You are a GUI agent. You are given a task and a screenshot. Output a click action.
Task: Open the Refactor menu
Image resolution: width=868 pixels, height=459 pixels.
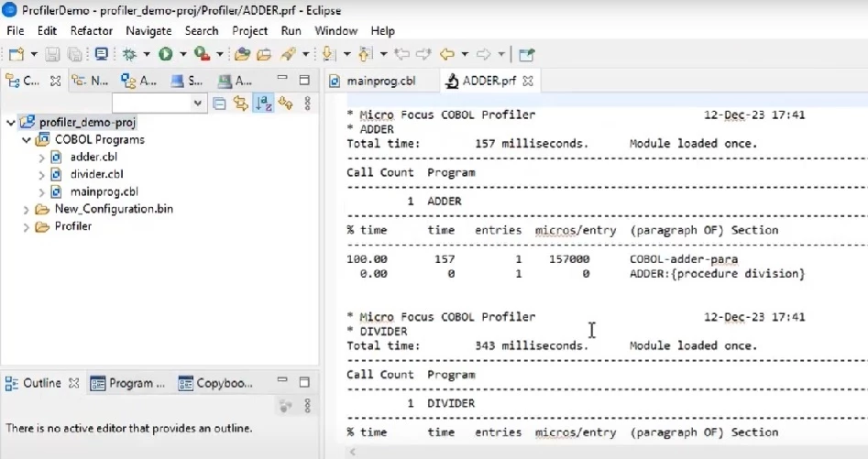click(92, 31)
